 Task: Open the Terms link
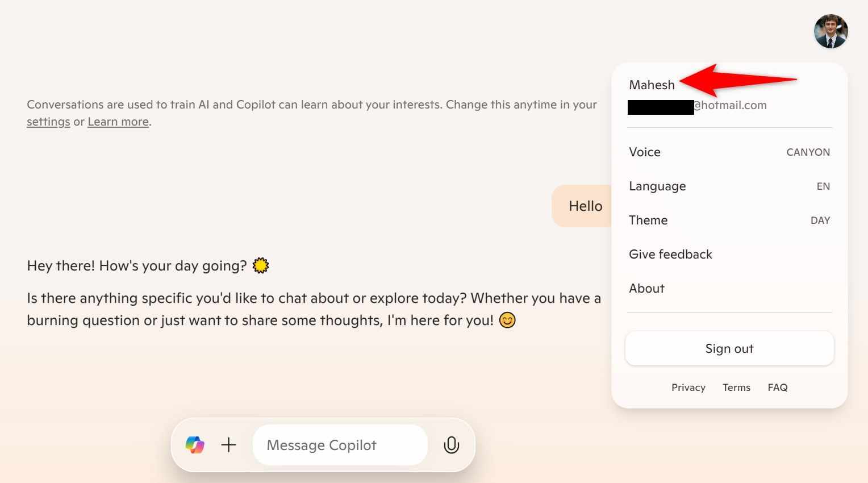coord(736,388)
